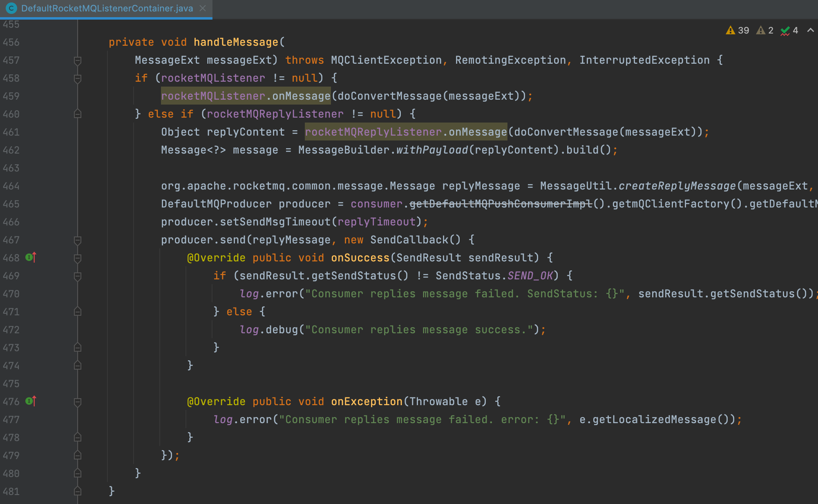Click line number 456 in gutter

pos(11,42)
